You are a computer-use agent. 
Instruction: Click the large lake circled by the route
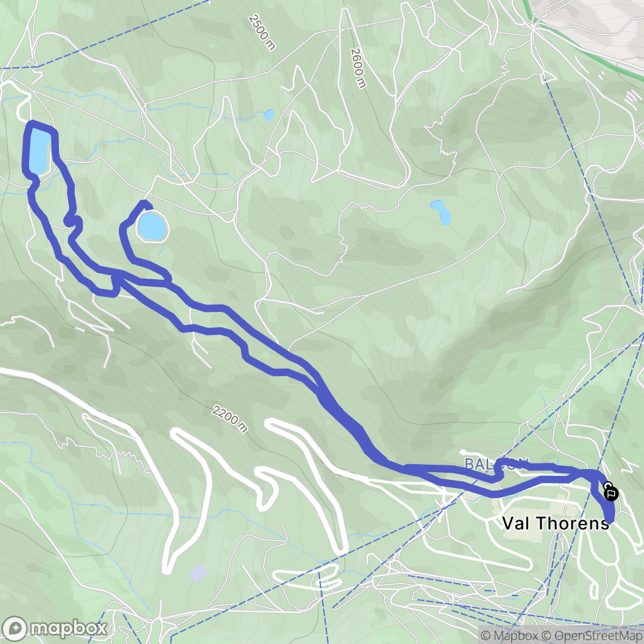tap(40, 151)
